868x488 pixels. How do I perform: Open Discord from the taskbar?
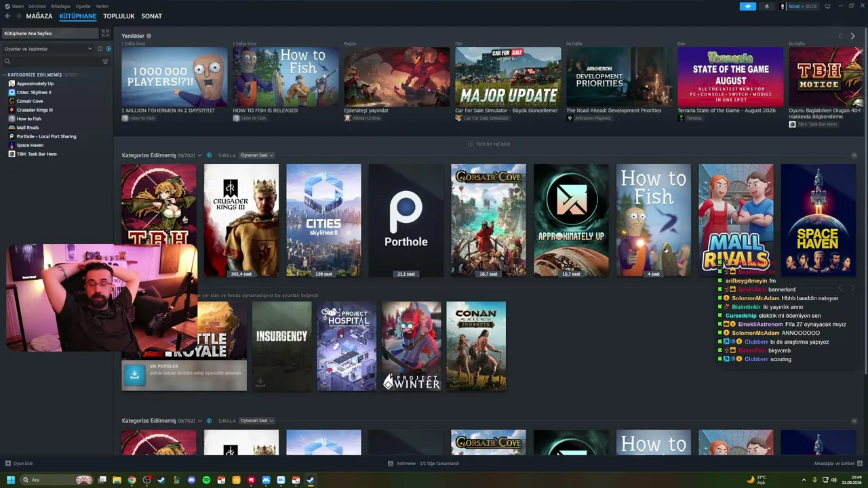191,480
